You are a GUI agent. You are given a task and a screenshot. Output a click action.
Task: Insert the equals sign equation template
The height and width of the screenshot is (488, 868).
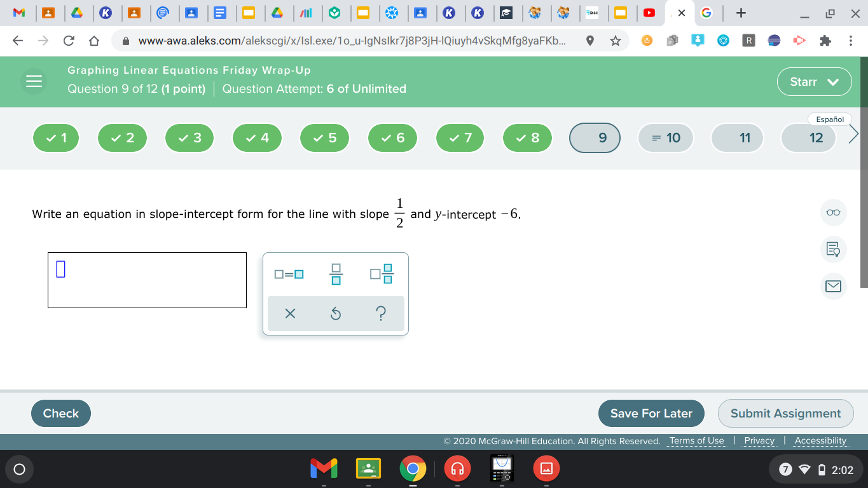(289, 274)
